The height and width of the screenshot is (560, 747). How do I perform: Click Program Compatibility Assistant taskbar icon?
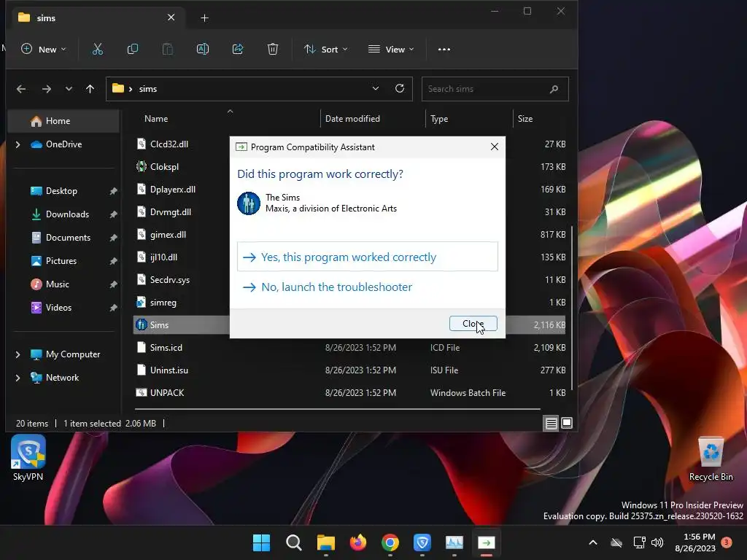487,542
